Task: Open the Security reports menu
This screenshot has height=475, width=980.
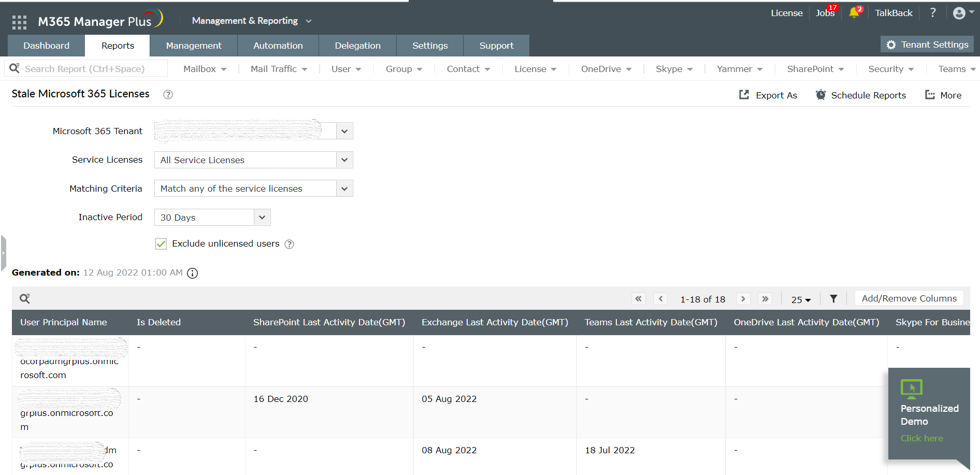Action: tap(891, 69)
